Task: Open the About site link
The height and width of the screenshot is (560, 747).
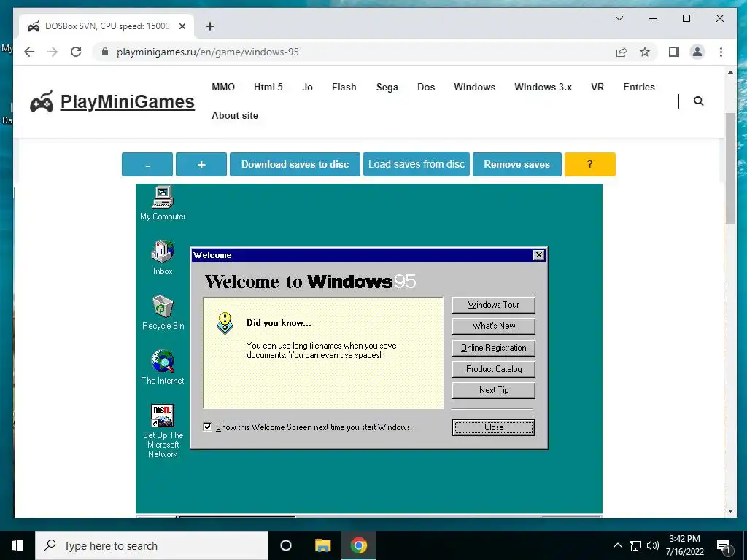Action: pyautogui.click(x=235, y=115)
